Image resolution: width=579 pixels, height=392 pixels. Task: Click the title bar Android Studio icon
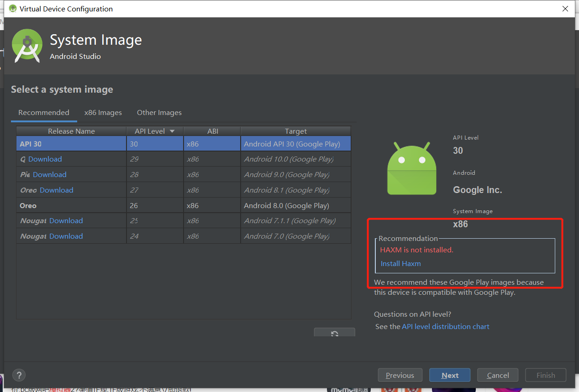click(x=12, y=9)
